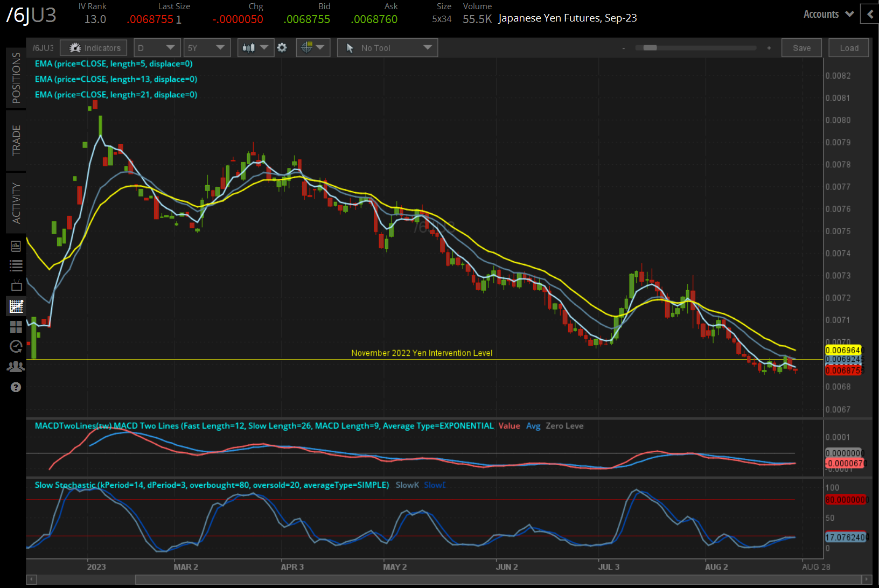Click the clock history icon in sidebar
The height and width of the screenshot is (588, 879).
coord(16,346)
